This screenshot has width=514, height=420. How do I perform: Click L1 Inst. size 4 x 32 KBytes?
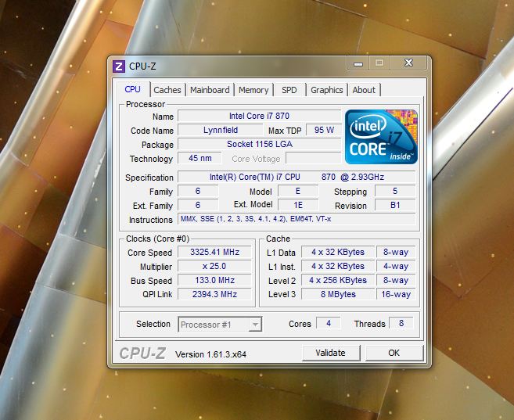pos(338,267)
